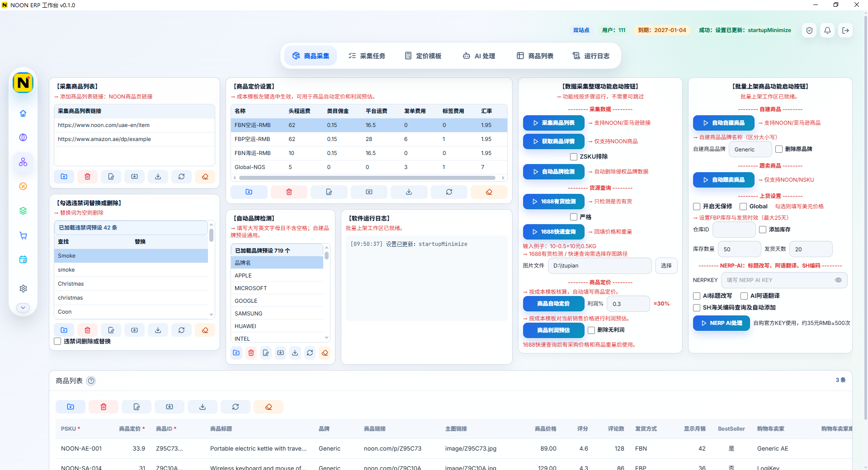The height and width of the screenshot is (470, 868).
Task: Click the refresh icon in product list toolbar
Action: tap(236, 407)
